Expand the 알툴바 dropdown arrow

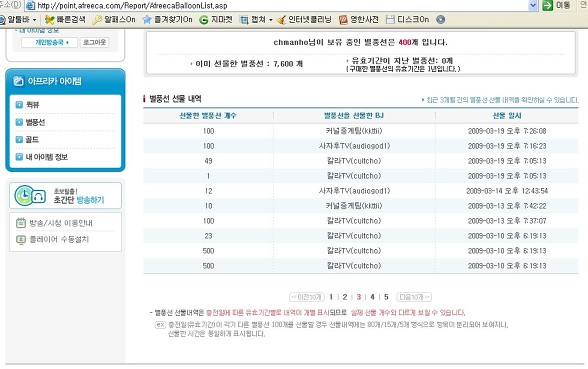click(x=34, y=20)
